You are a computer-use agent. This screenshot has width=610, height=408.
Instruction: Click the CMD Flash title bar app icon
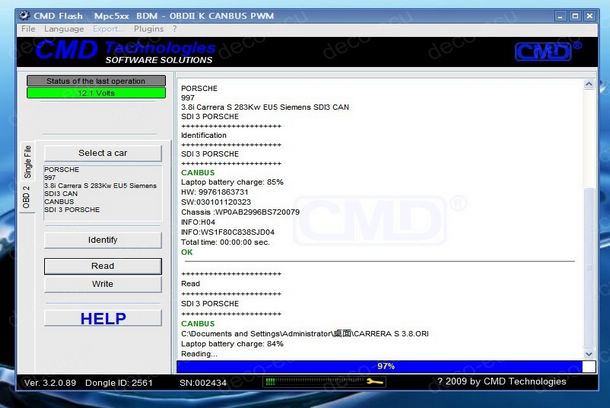pyautogui.click(x=25, y=16)
